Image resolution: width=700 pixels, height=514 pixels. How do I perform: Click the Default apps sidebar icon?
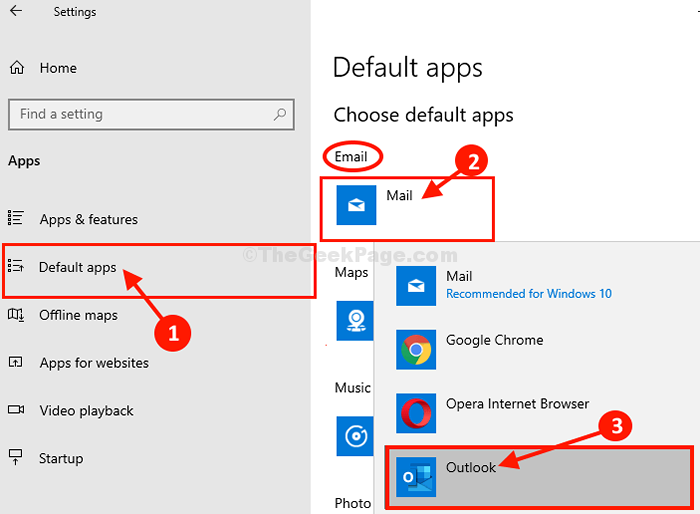16,266
